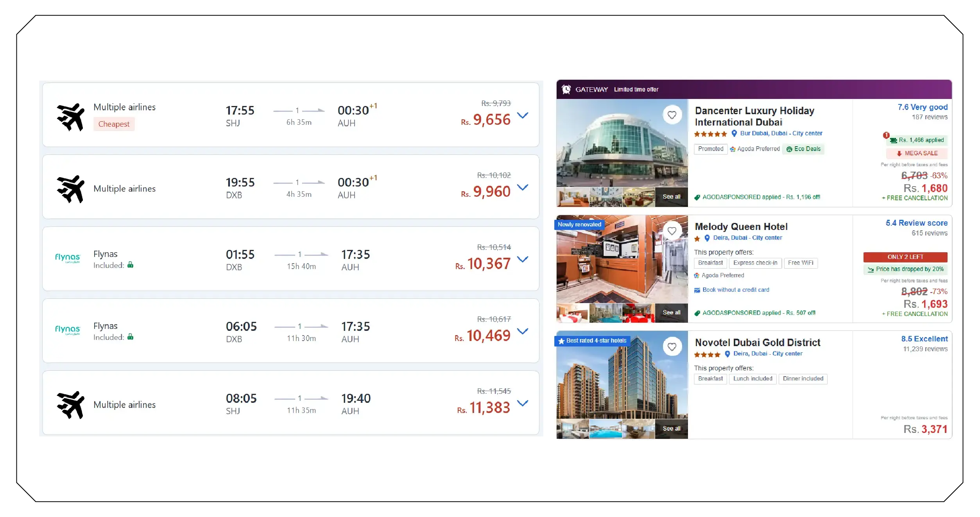Click the red alert badge near Rs. 1,466 applied
980x517 pixels.
point(886,135)
